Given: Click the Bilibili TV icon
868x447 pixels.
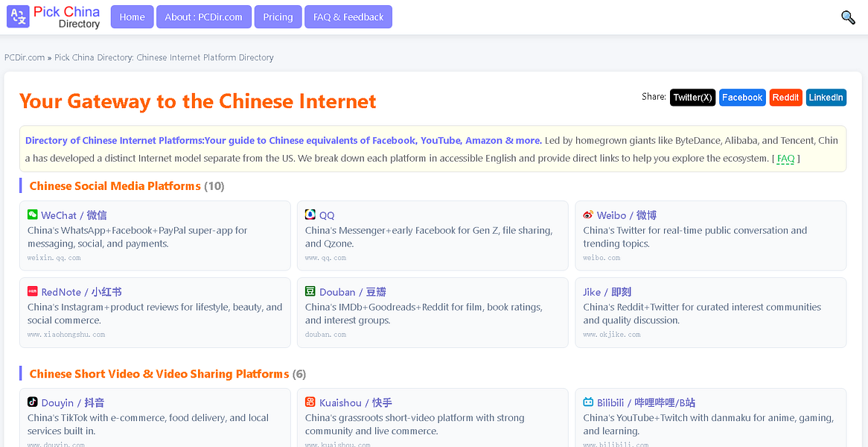Looking at the screenshot, I should pyautogui.click(x=588, y=402).
